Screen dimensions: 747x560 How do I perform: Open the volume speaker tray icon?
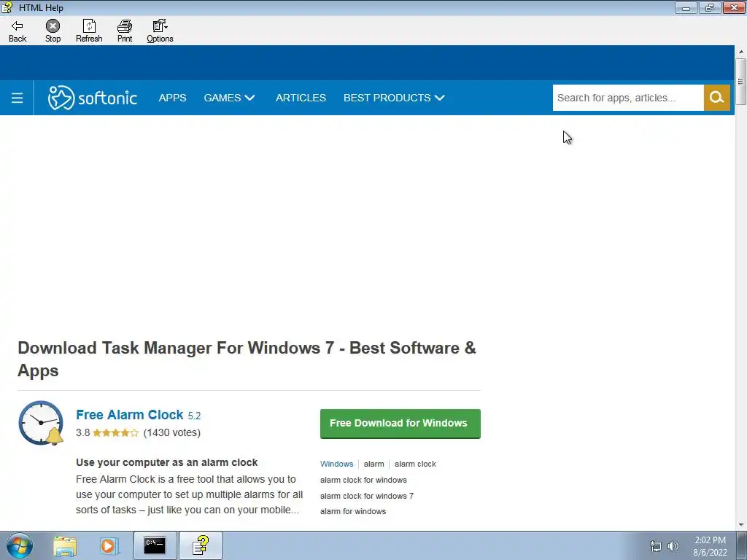click(x=673, y=546)
